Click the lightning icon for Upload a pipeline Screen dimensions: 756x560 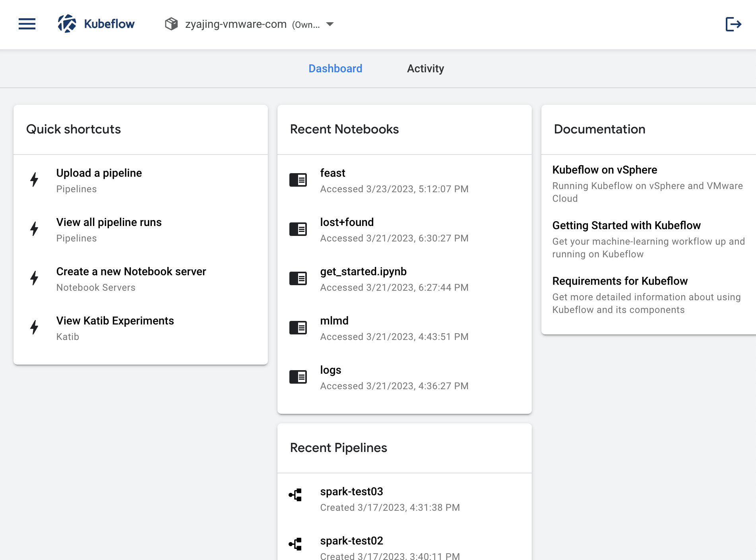click(x=35, y=180)
